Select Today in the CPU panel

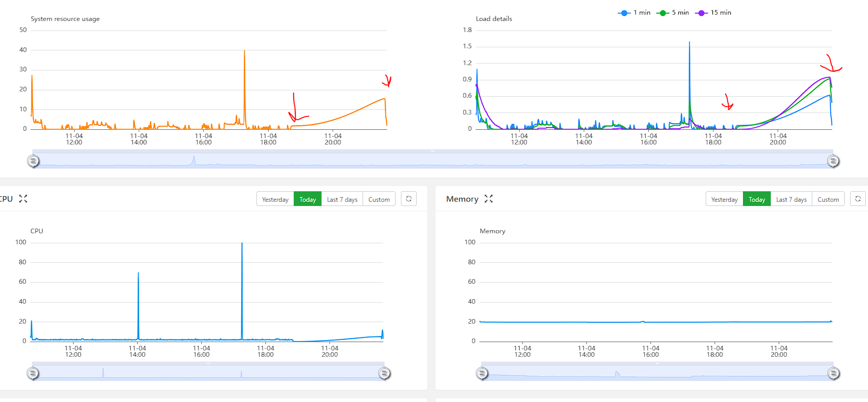[307, 199]
